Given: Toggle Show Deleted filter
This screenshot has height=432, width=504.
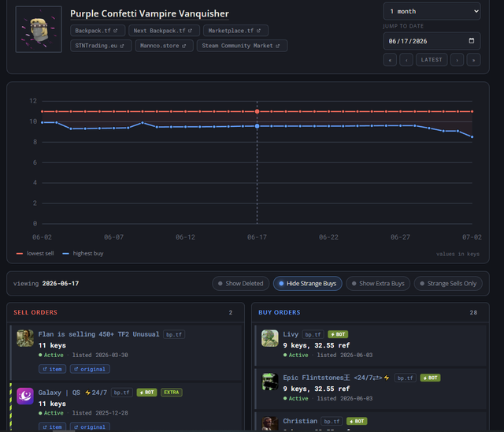Looking at the screenshot, I should tap(240, 283).
